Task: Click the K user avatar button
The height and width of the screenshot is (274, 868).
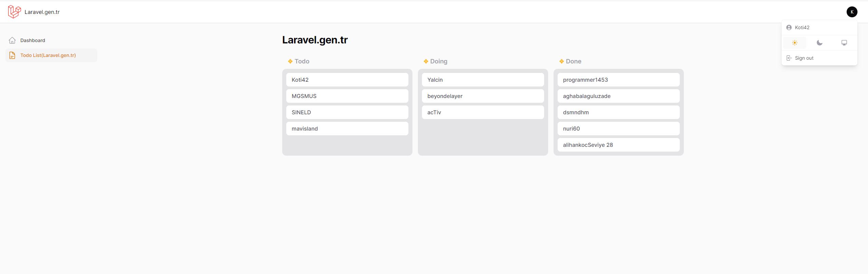Action: [x=852, y=12]
